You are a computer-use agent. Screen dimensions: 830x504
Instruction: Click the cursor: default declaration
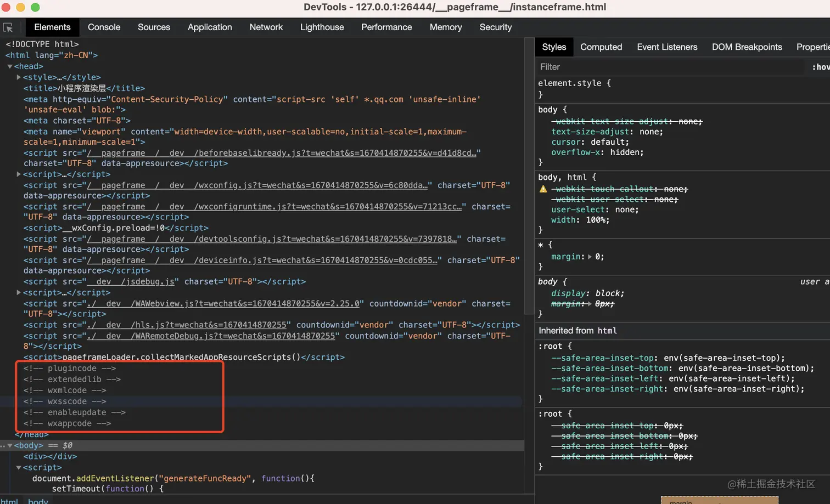590,142
